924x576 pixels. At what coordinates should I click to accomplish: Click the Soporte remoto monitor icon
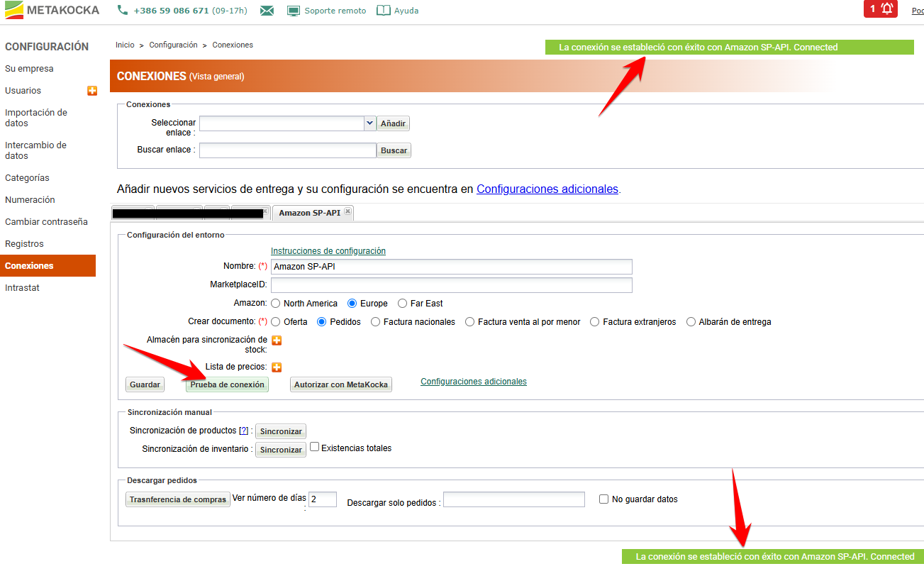pyautogui.click(x=294, y=11)
